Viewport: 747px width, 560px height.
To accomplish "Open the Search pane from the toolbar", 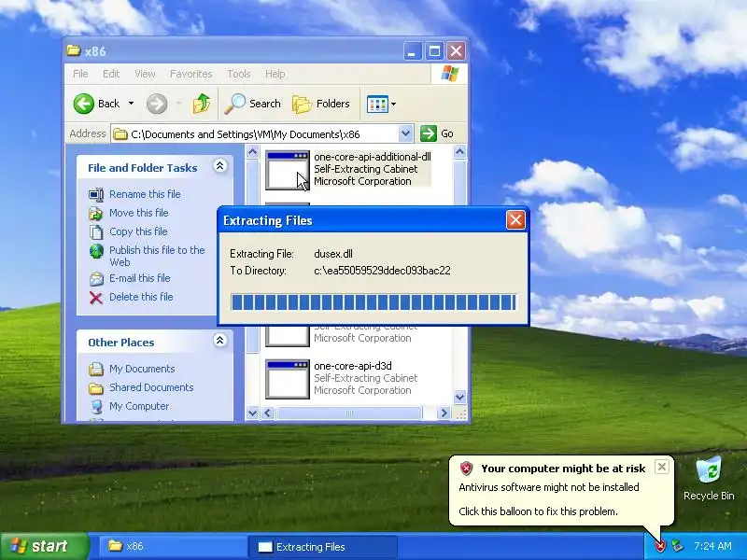I will tap(252, 104).
